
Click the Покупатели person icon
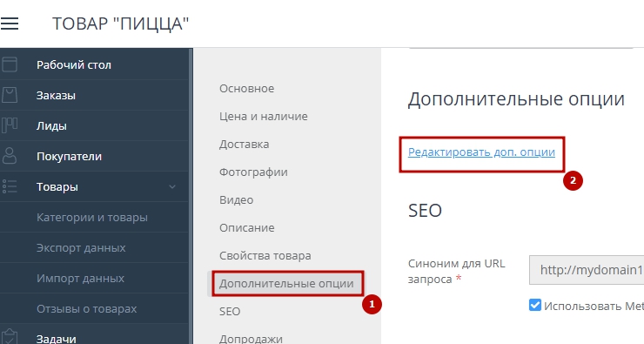point(9,156)
